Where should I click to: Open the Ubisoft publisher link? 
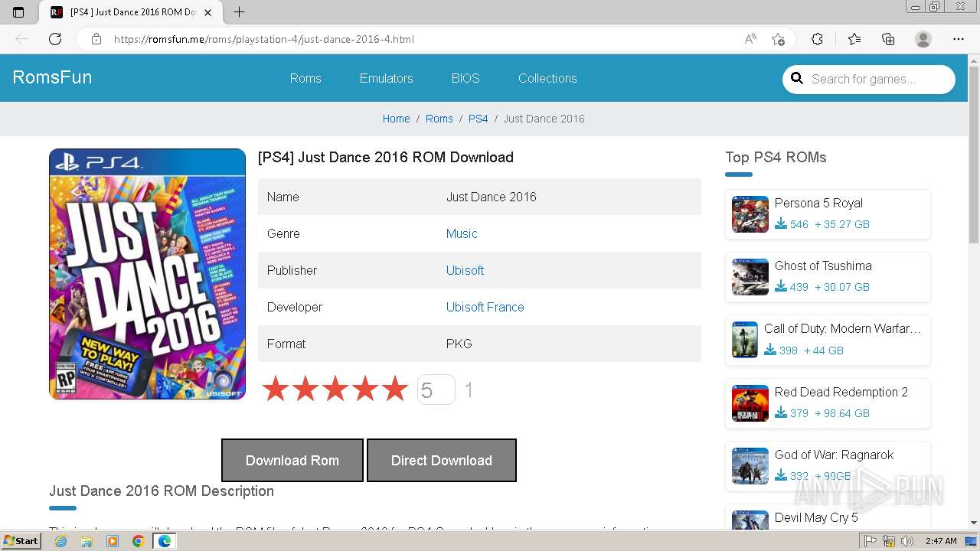coord(465,270)
